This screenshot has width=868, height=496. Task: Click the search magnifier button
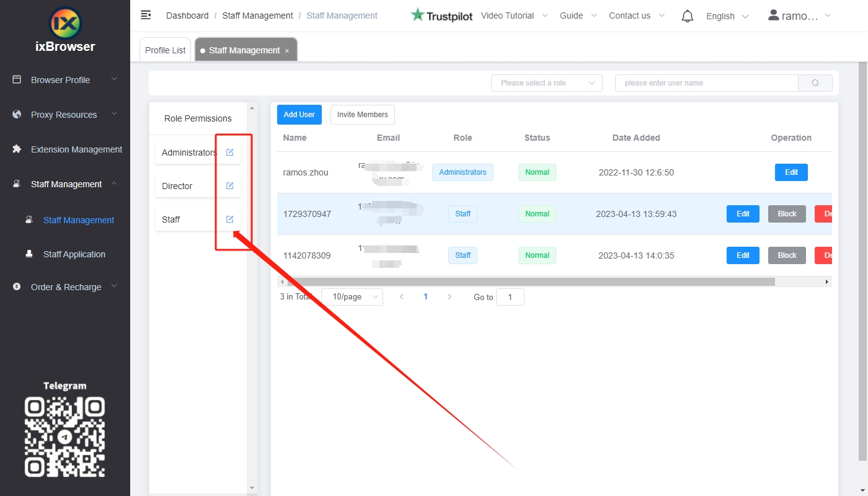[815, 83]
